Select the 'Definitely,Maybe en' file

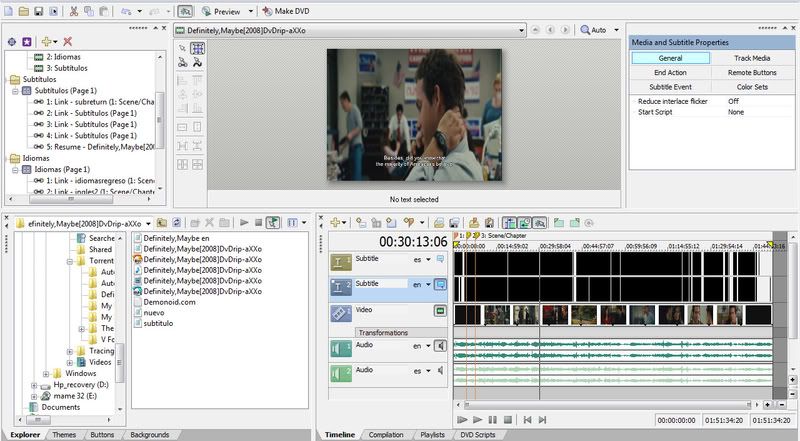coord(171,238)
